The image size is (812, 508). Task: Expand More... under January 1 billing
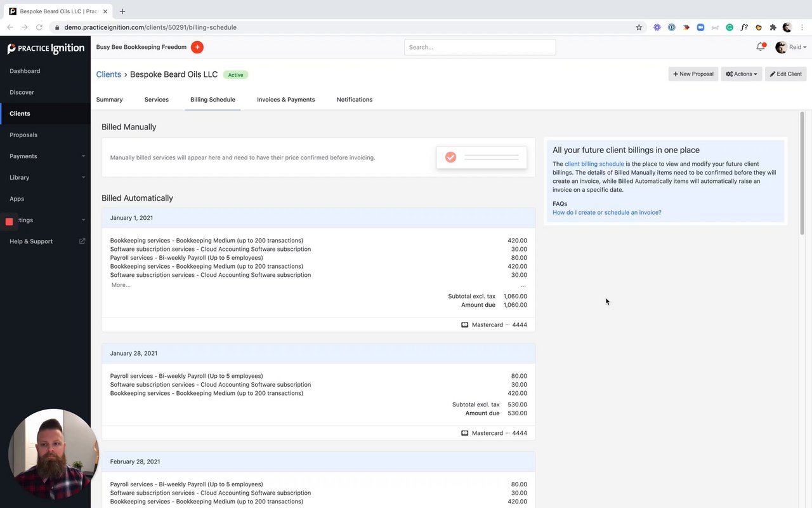pyautogui.click(x=121, y=285)
